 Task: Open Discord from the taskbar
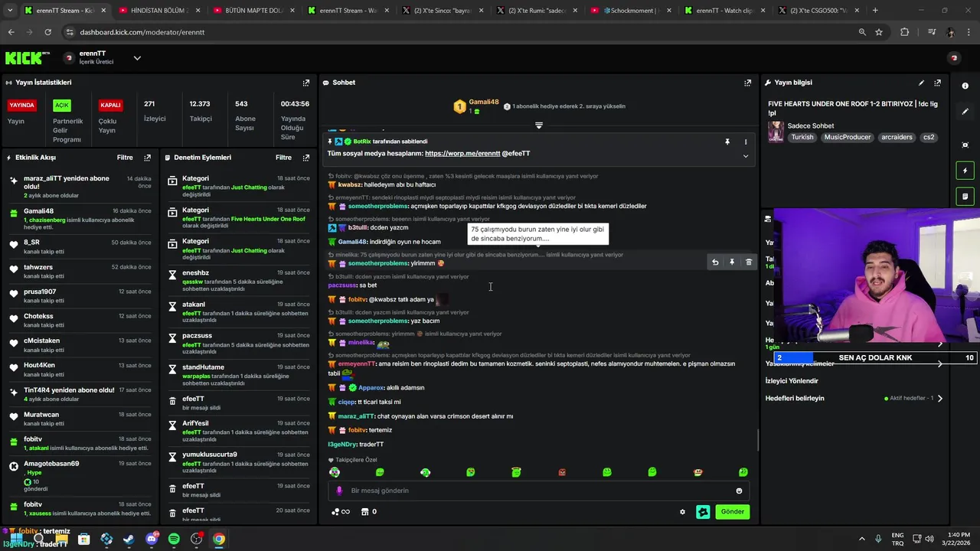coord(152,540)
